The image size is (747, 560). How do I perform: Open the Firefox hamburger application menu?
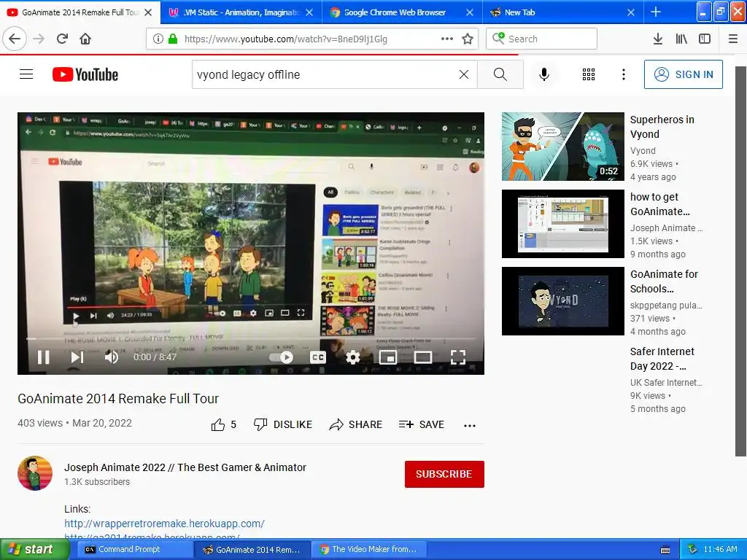(x=733, y=39)
